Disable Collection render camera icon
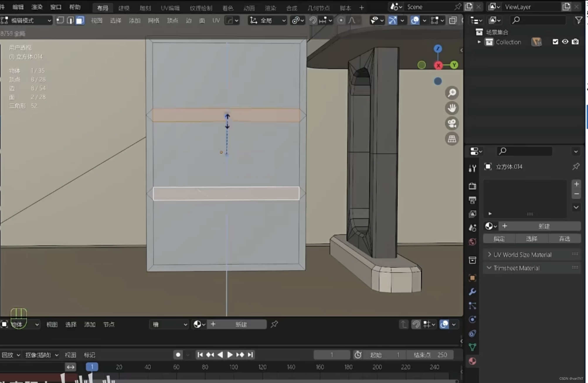The image size is (588, 383). tap(575, 42)
